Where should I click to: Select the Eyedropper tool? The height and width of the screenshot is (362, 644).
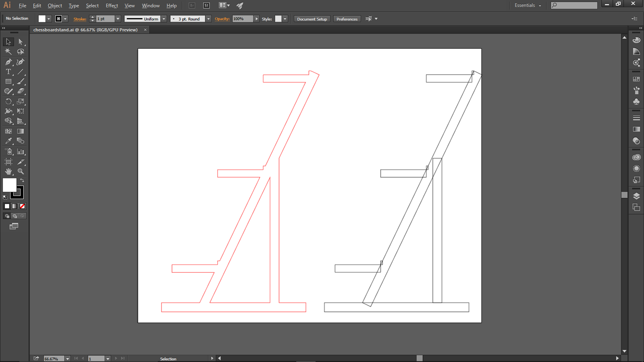pos(8,141)
